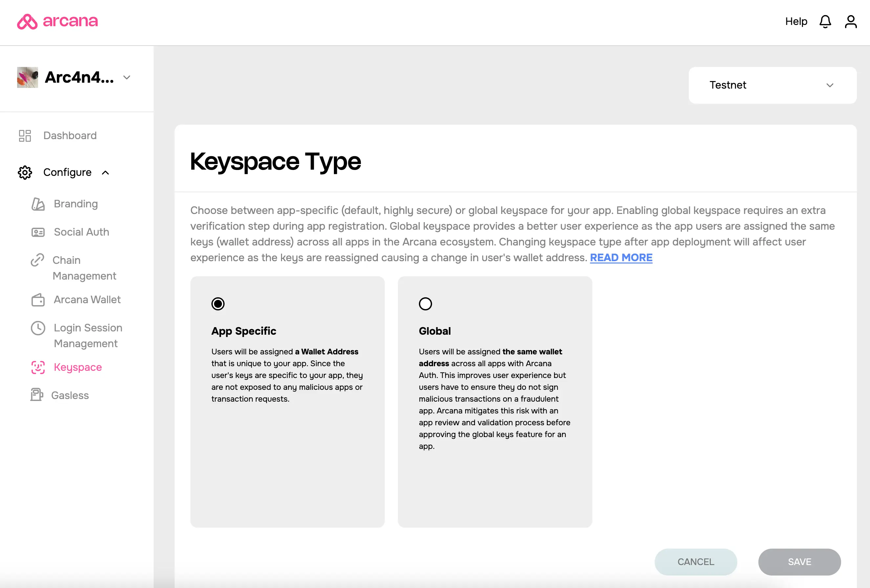
Task: Click the CANCEL button
Action: point(696,562)
